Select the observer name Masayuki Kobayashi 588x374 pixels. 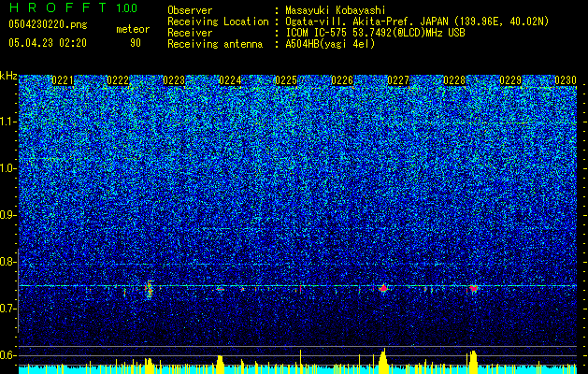tap(336, 10)
